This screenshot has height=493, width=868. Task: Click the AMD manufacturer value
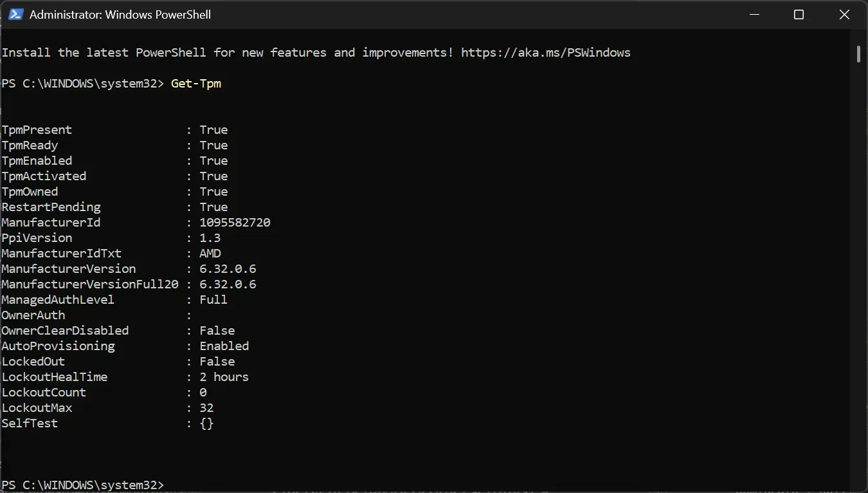[x=210, y=254]
